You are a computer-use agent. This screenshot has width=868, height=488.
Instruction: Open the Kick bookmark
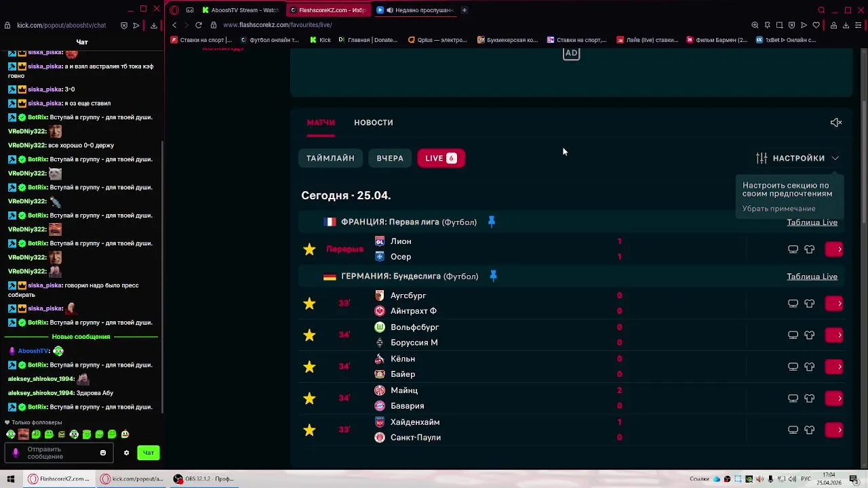click(x=320, y=40)
